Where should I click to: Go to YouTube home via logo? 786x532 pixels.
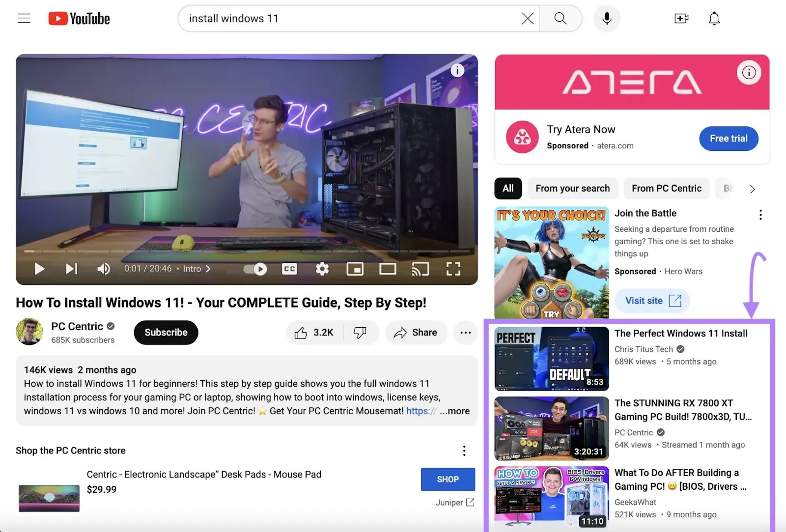point(79,19)
